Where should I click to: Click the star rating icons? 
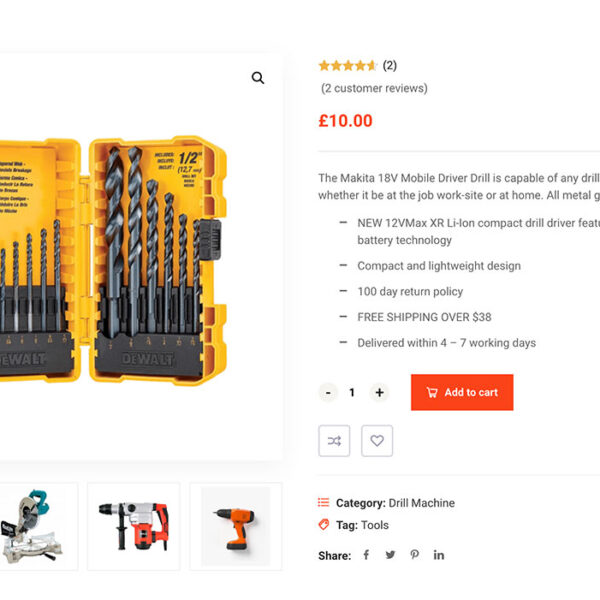click(x=347, y=66)
